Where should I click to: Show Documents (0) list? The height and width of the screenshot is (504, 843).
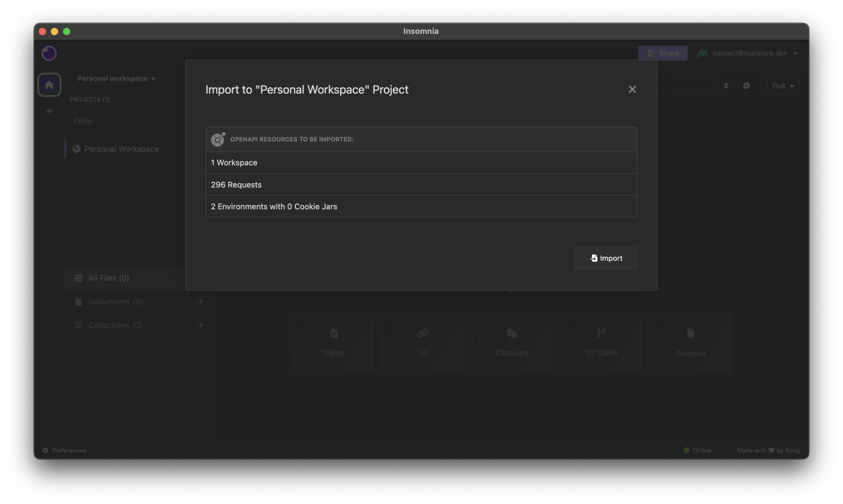coord(115,302)
